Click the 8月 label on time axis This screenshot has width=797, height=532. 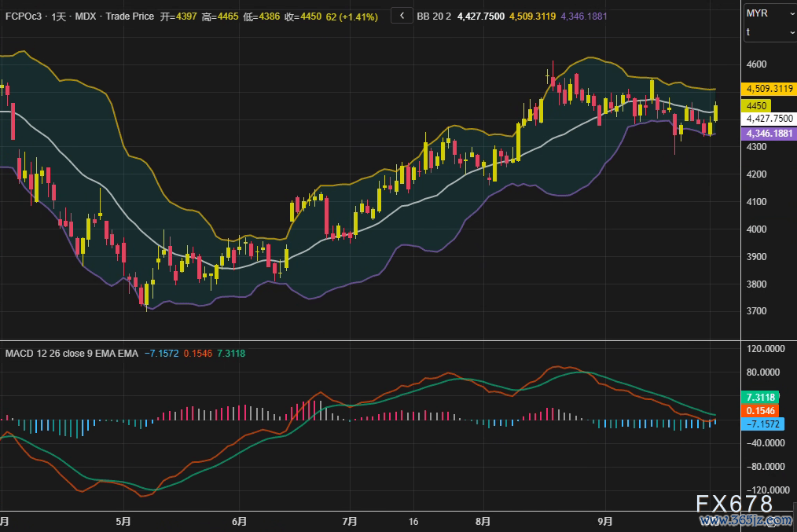pyautogui.click(x=483, y=521)
